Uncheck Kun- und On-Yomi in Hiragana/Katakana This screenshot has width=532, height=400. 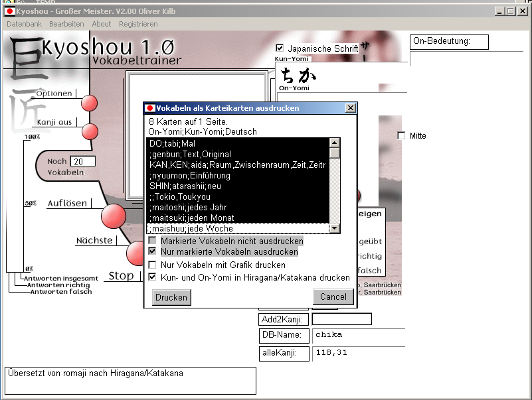click(153, 277)
